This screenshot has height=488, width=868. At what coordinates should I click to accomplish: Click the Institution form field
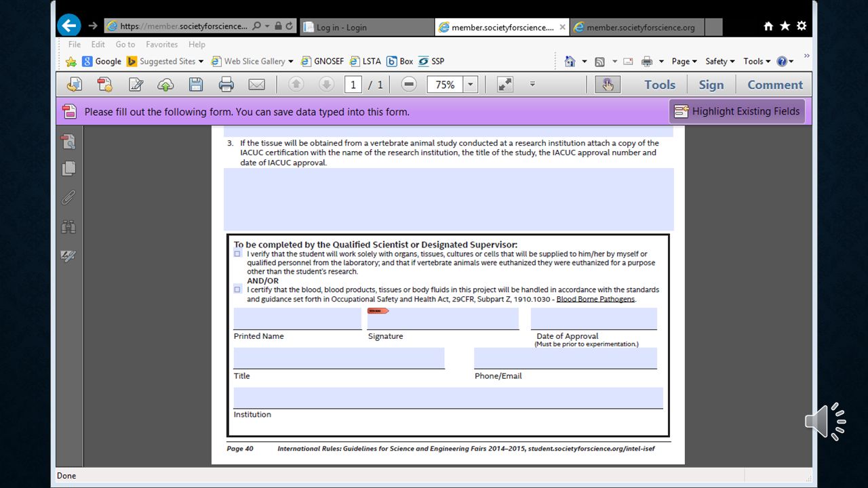pos(448,398)
